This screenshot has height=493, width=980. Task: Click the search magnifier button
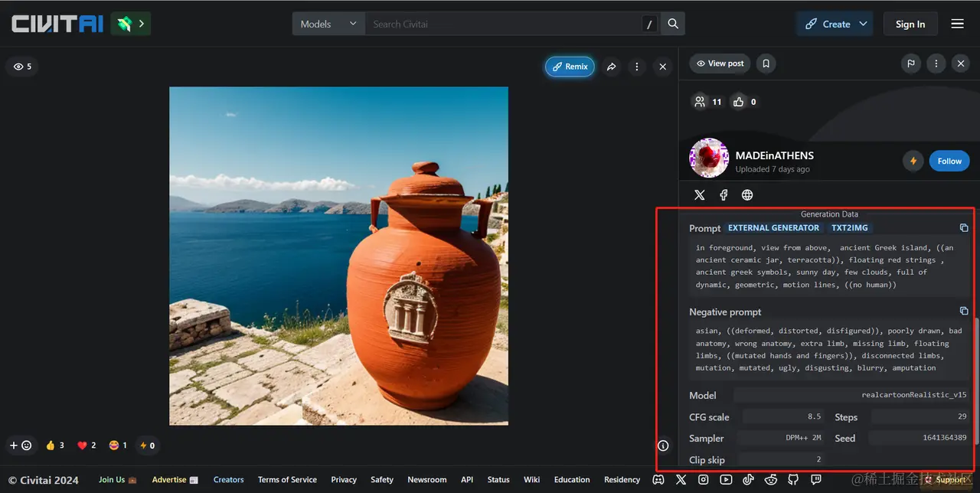(x=673, y=24)
